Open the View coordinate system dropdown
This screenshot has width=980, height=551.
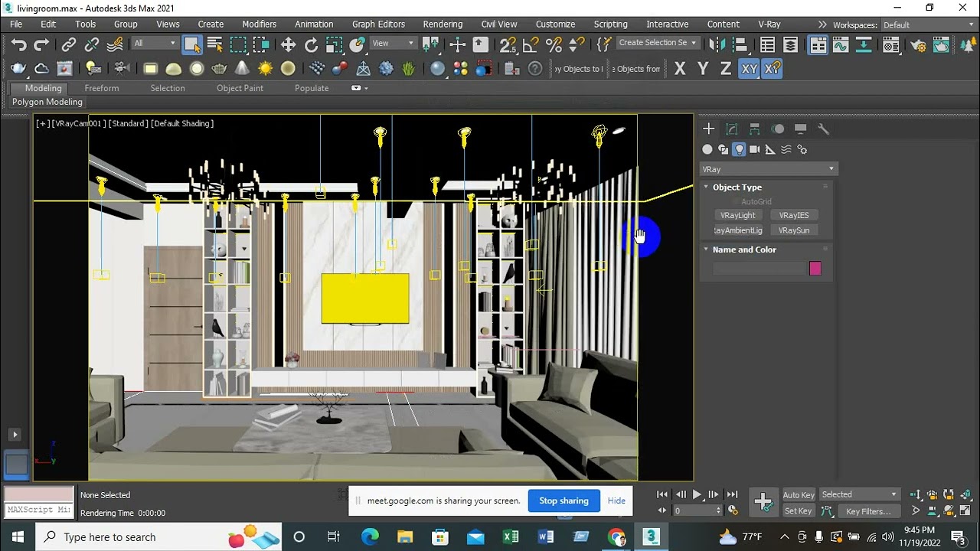394,43
